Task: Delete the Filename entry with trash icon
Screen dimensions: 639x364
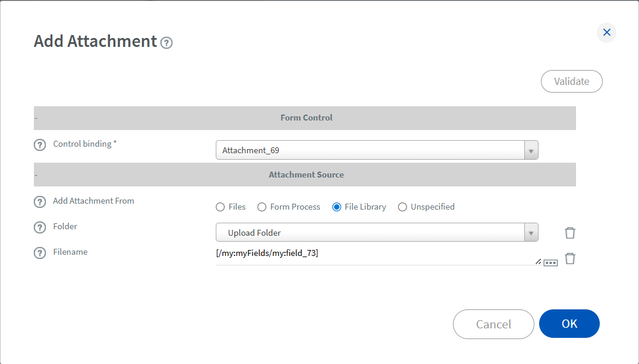Action: 569,258
